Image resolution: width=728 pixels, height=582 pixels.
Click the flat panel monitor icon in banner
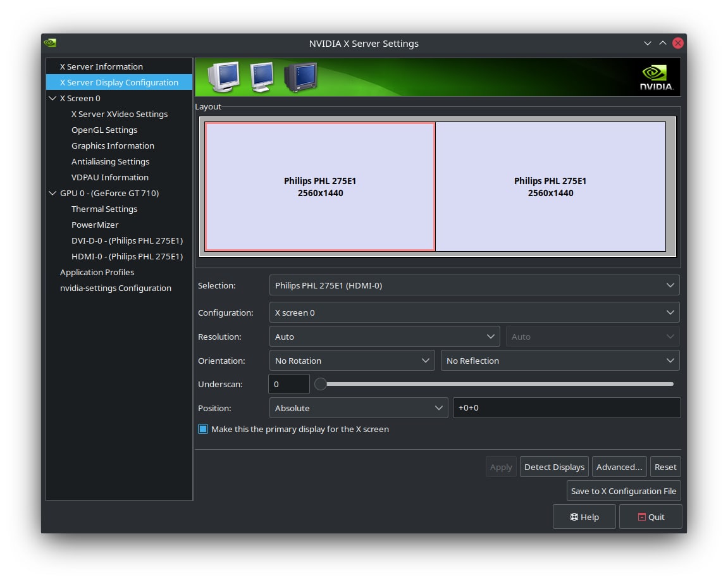261,77
